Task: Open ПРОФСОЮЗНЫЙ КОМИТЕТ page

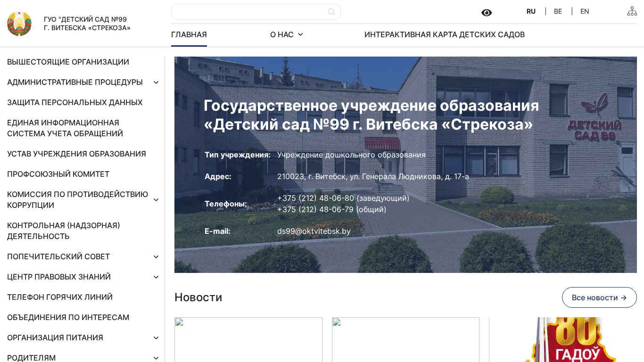Action: [58, 174]
